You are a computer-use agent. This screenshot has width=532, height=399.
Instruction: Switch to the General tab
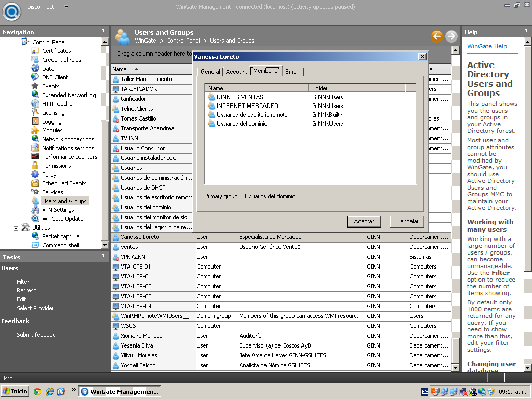pyautogui.click(x=210, y=72)
